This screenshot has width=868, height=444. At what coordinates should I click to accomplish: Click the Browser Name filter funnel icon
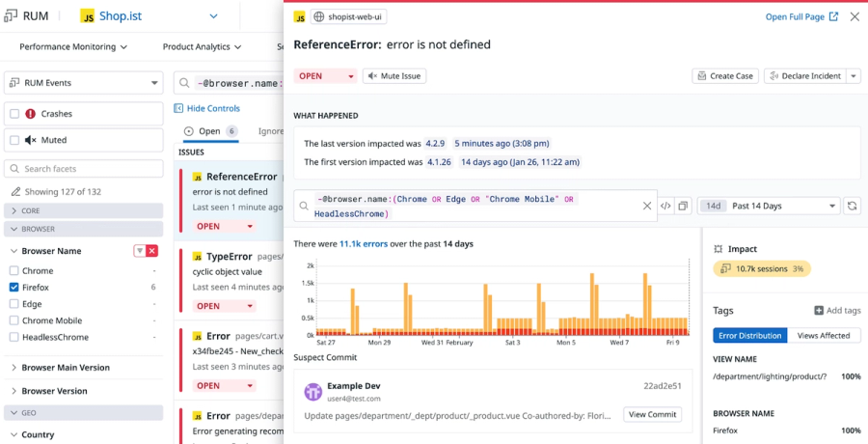140,251
